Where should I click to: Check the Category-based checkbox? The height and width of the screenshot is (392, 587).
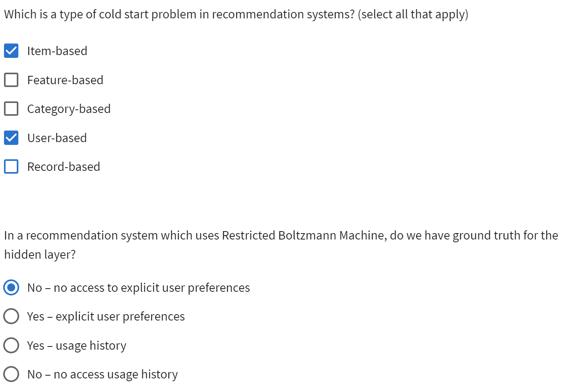pos(11,108)
